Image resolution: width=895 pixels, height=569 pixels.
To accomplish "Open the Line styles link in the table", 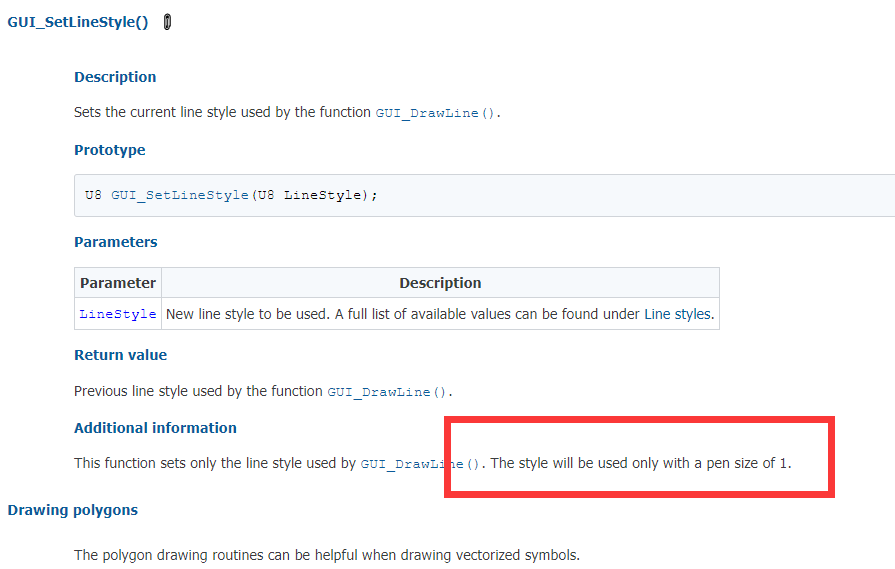I will click(678, 314).
